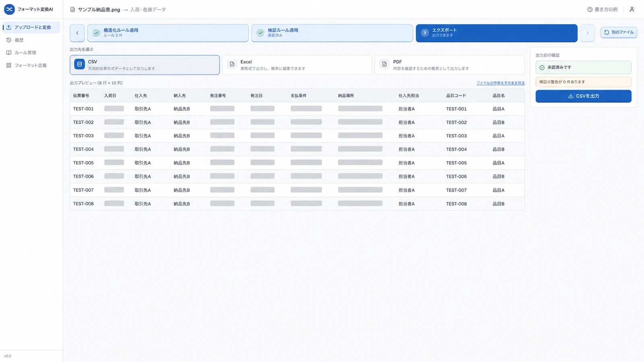
Task: Go to 検証ルール適用 step
Action: coord(332,33)
